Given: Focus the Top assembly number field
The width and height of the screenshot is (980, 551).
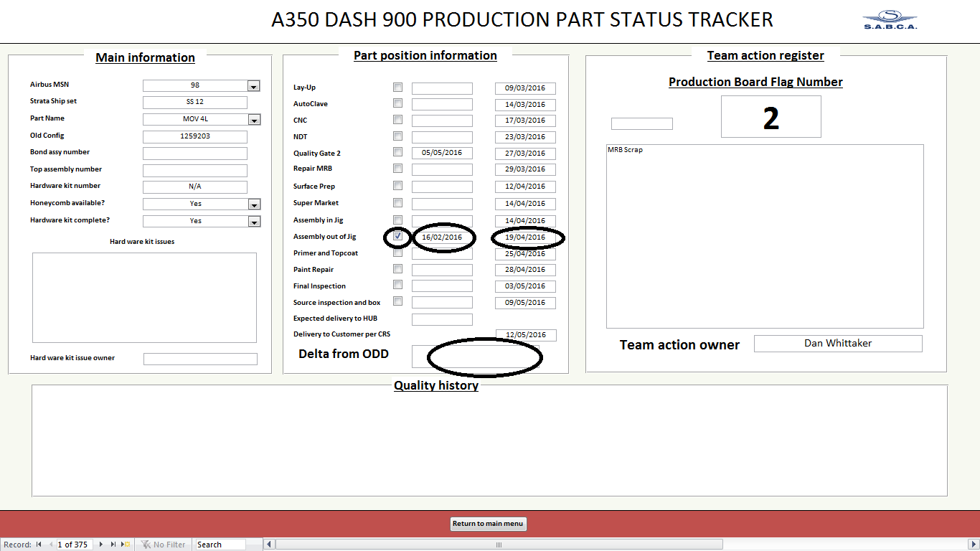Looking at the screenshot, I should coord(195,171).
